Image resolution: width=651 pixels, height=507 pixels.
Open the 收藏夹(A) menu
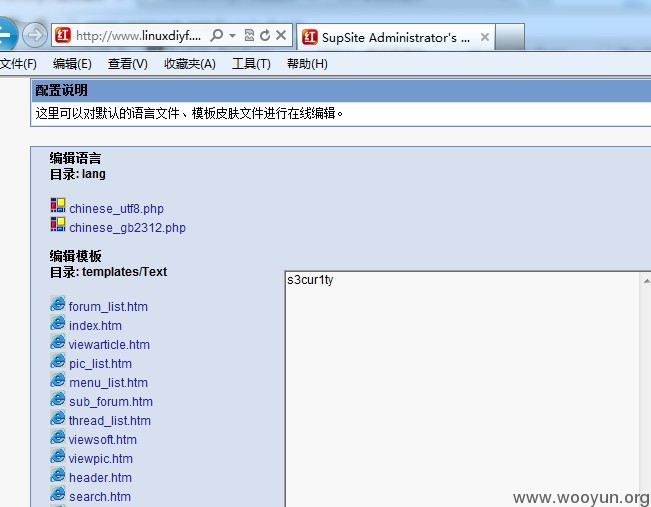coord(190,64)
